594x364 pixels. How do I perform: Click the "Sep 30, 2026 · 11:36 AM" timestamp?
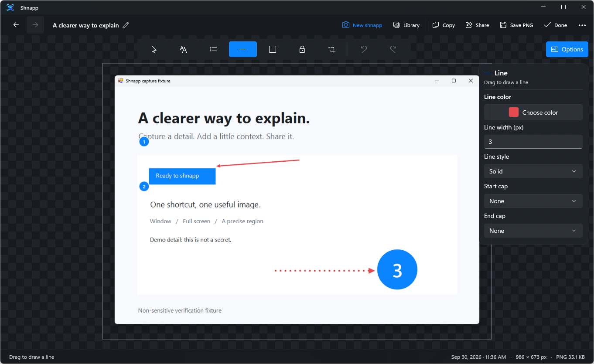pos(478,357)
